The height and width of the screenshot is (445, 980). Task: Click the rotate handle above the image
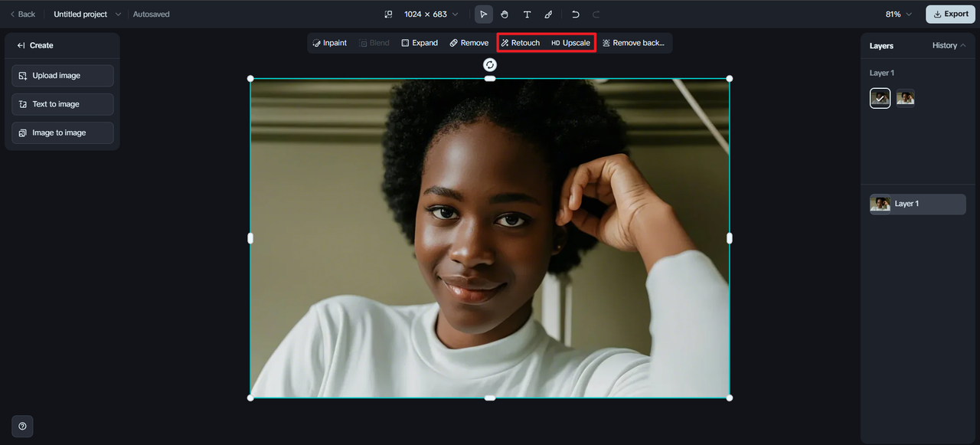(x=490, y=65)
